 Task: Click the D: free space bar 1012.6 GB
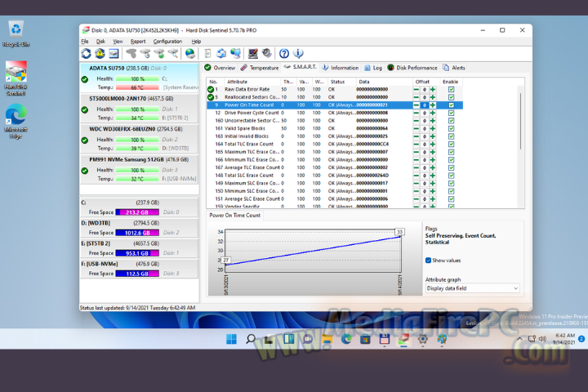pyautogui.click(x=137, y=233)
